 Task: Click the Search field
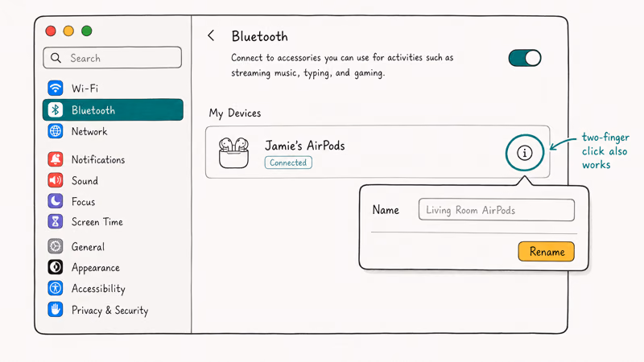tap(112, 57)
